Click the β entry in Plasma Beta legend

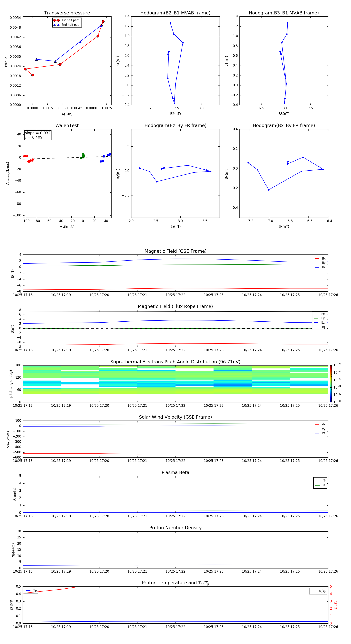(x=320, y=486)
